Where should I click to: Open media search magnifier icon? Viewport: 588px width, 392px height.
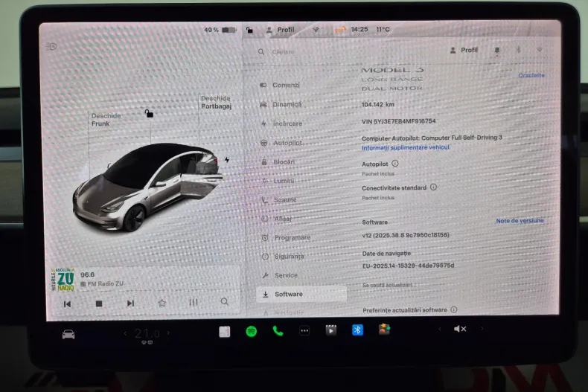tap(224, 301)
